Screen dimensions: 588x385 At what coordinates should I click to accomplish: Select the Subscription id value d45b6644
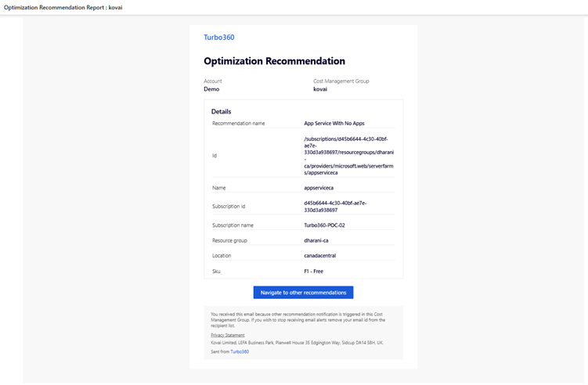click(x=335, y=207)
